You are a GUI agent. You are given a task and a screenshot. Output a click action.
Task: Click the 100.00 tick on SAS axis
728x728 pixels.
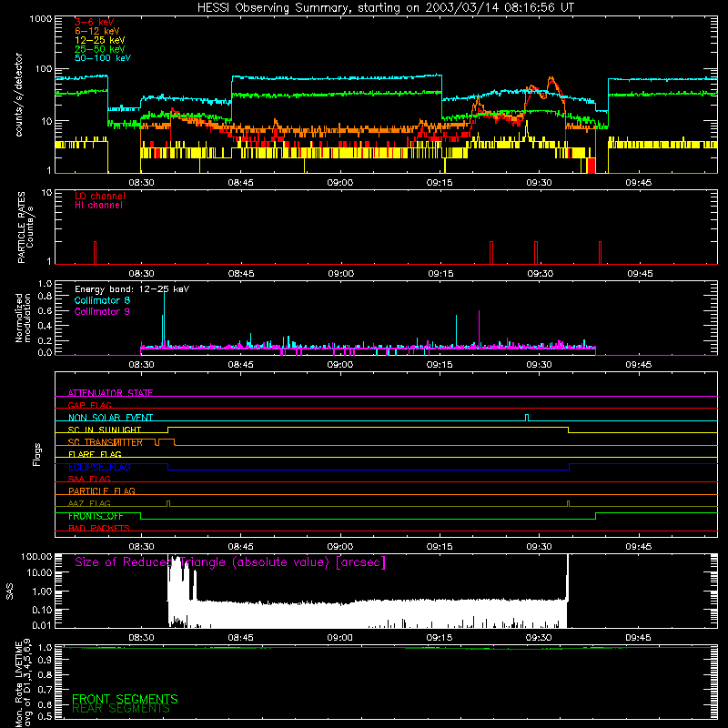pyautogui.click(x=36, y=556)
